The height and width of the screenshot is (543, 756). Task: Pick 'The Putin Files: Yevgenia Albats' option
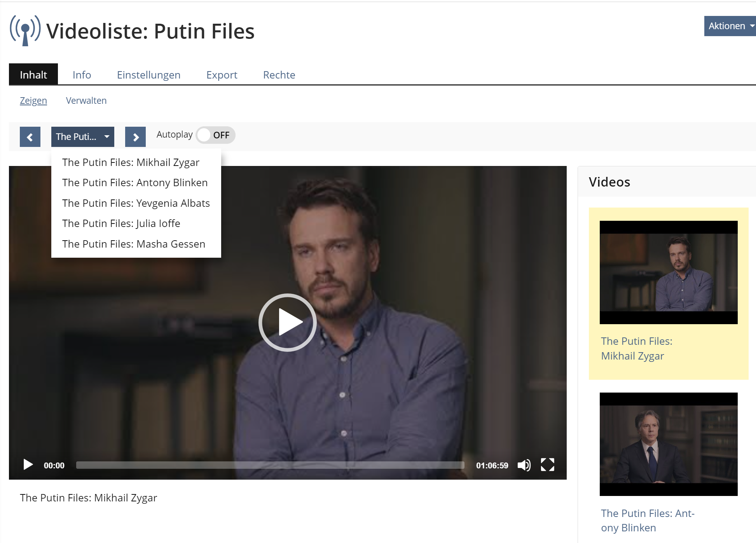coord(136,203)
